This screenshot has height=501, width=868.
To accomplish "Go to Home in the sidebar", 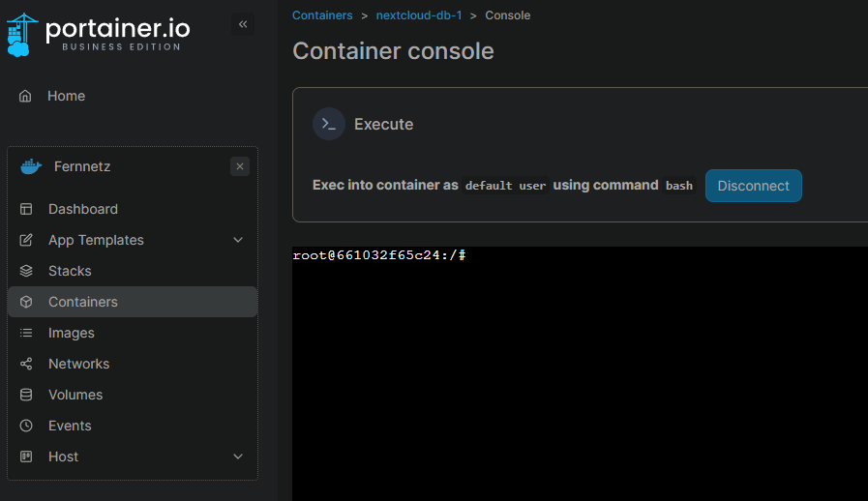I will click(x=66, y=96).
